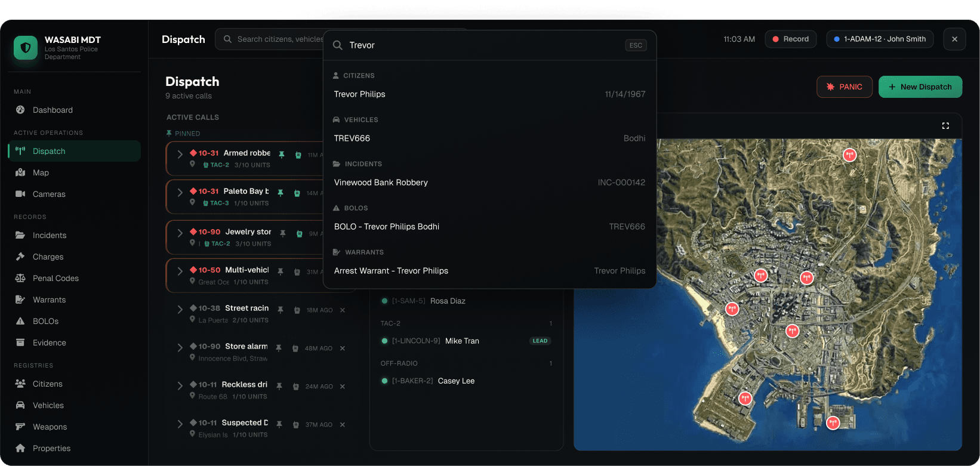Select unit Mike Tran in TAC-2
The height and width of the screenshot is (466, 980).
(x=466, y=341)
